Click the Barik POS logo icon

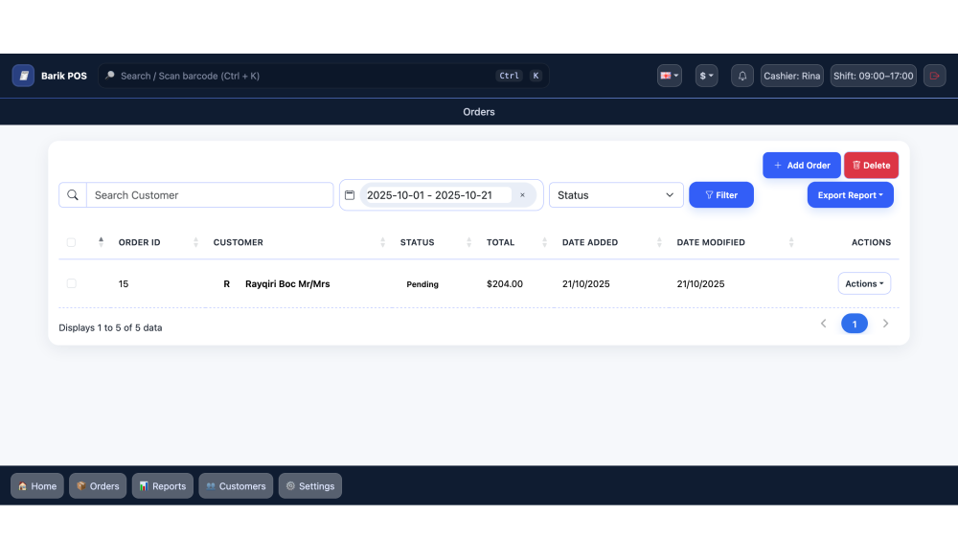pos(23,76)
